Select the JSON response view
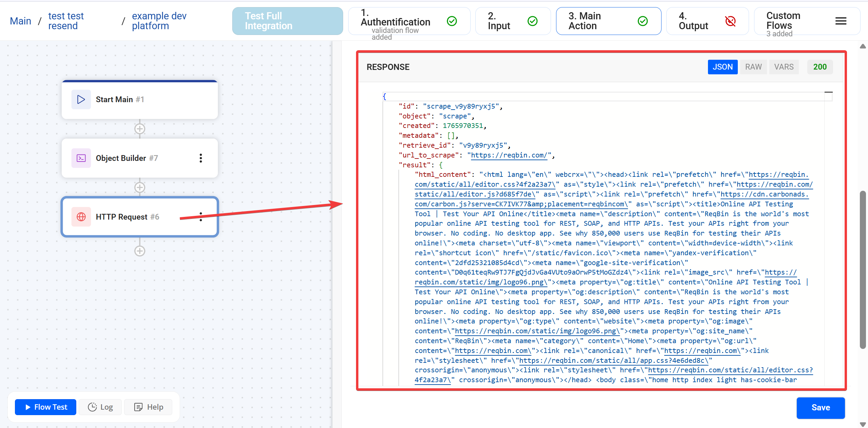 pyautogui.click(x=723, y=67)
